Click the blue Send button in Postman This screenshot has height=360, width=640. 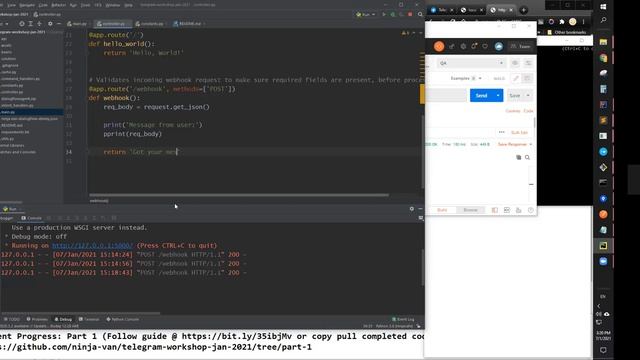[482, 95]
